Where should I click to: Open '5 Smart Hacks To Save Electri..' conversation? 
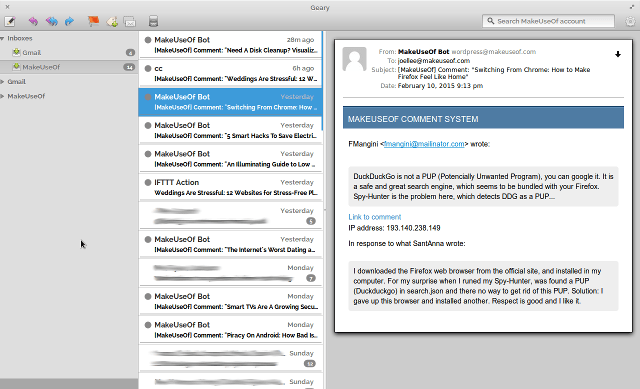[x=231, y=130]
